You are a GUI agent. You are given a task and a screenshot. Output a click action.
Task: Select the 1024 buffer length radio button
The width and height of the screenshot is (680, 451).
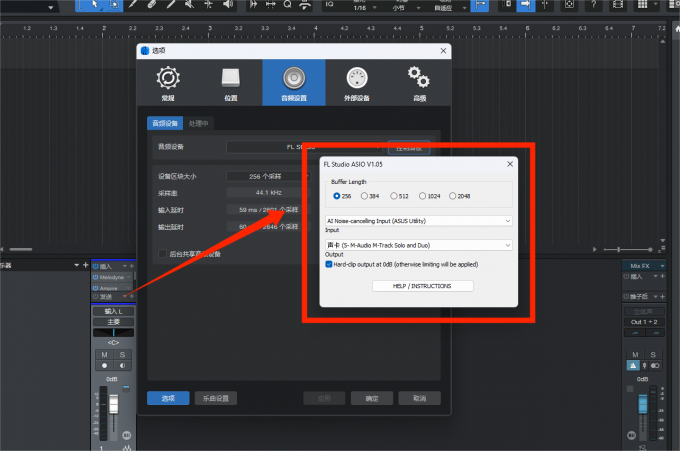click(422, 196)
